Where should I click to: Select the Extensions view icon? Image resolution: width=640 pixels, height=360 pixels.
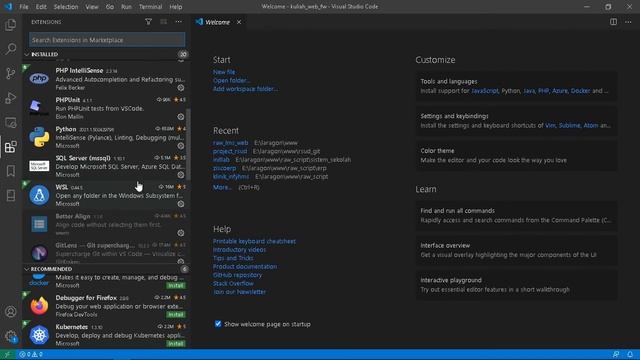tap(11, 147)
